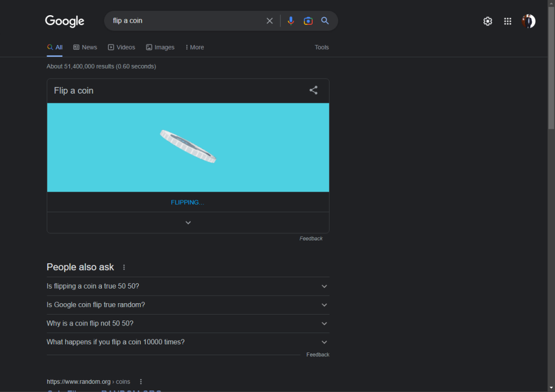Click the People also ask heading

[80, 267]
